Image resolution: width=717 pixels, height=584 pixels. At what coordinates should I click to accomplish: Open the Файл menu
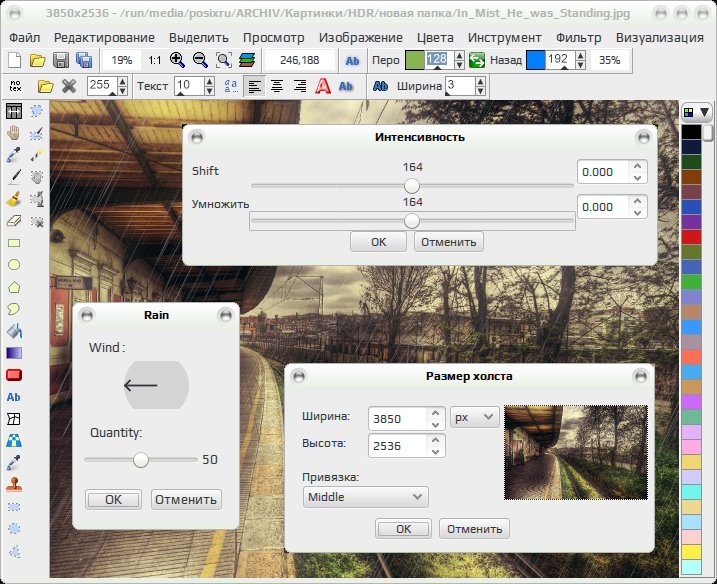25,38
